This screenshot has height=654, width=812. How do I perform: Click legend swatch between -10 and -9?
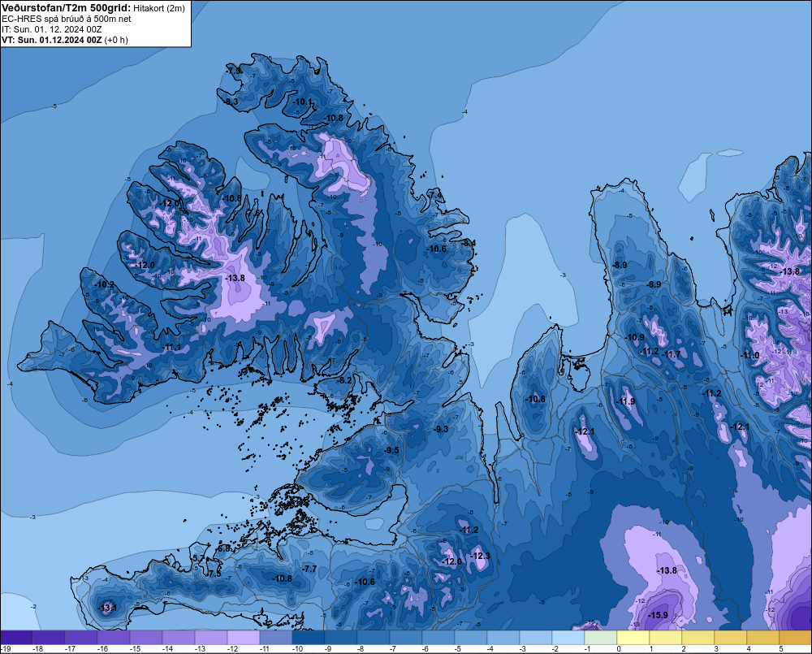[308, 638]
